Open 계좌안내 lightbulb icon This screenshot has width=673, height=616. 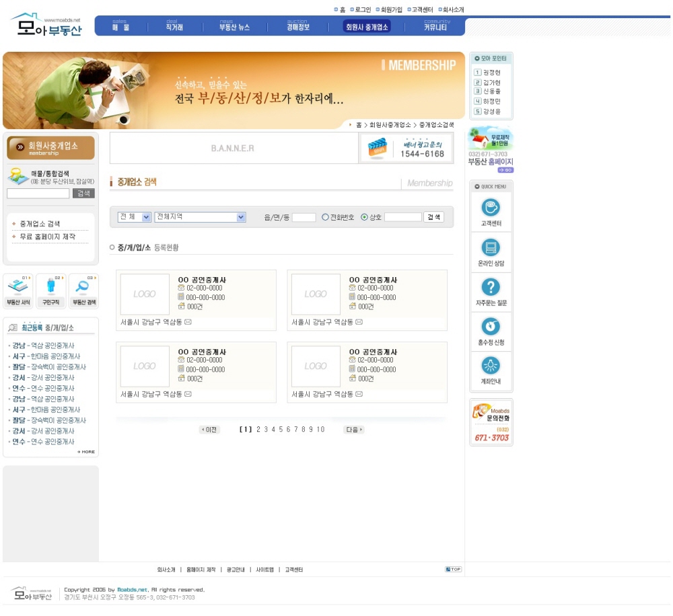(491, 366)
